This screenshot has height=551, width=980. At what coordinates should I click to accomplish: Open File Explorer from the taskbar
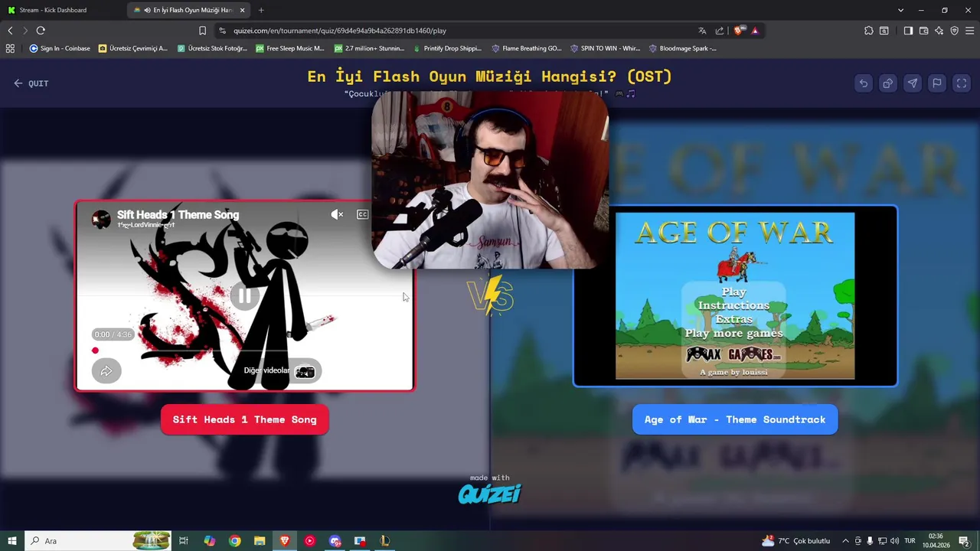pyautogui.click(x=260, y=541)
